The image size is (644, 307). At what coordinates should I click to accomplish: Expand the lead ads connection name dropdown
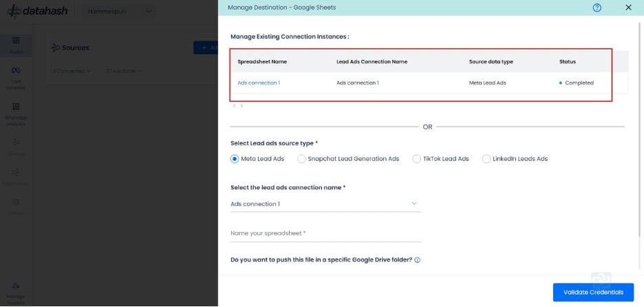coord(325,204)
